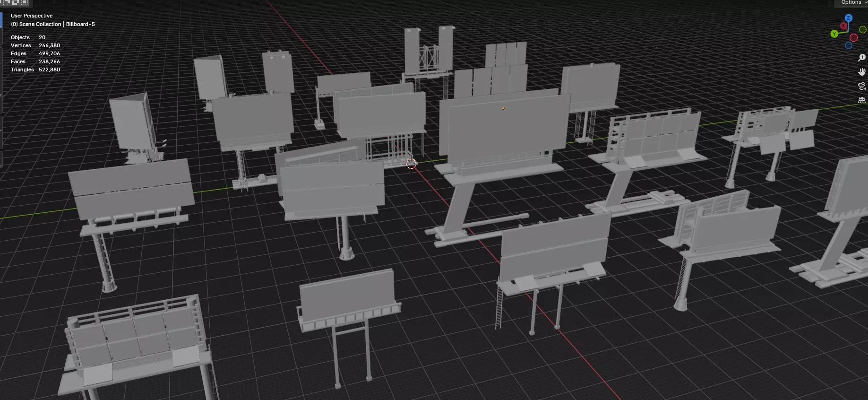Click the Triangles 522,880 statistic
Screen dimensions: 868x400
(35, 70)
